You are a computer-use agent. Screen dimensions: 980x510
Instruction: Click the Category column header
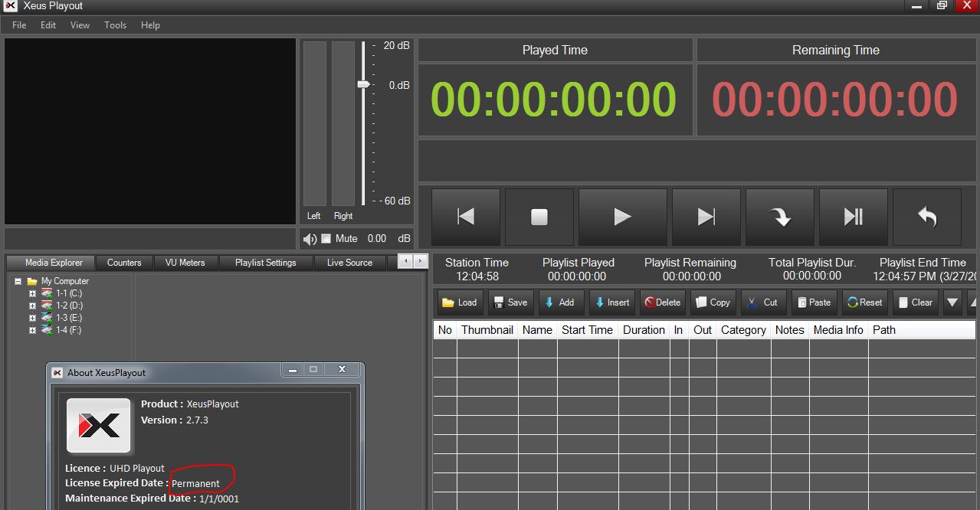[744, 330]
